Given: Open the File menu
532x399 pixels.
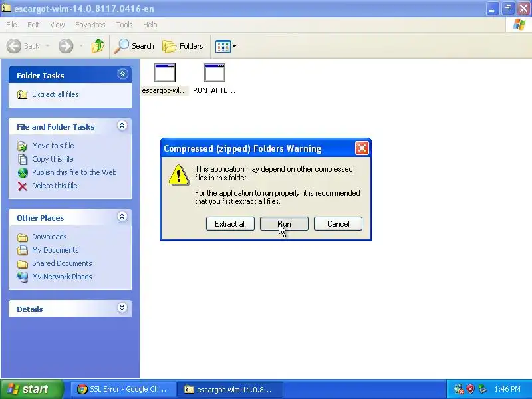Looking at the screenshot, I should click(x=11, y=25).
